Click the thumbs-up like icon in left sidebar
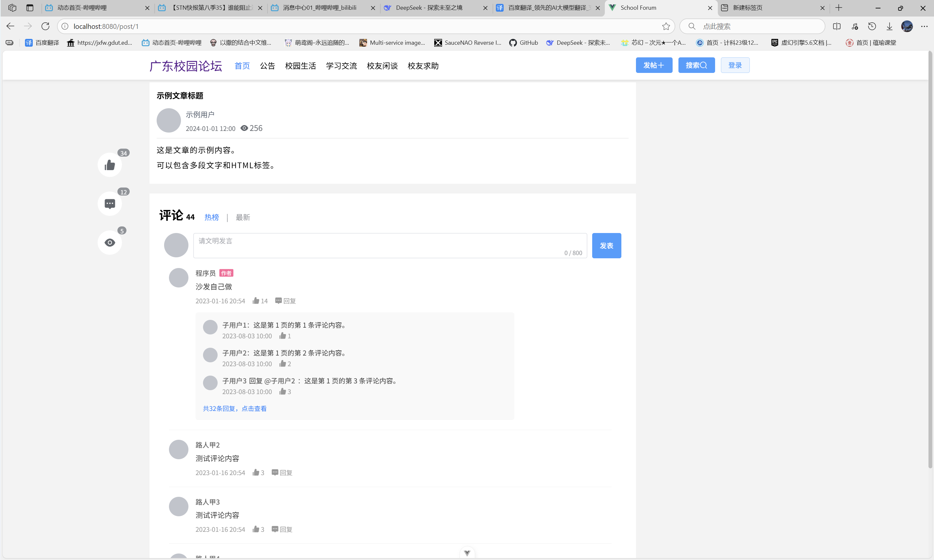This screenshot has width=934, height=560. click(x=110, y=165)
